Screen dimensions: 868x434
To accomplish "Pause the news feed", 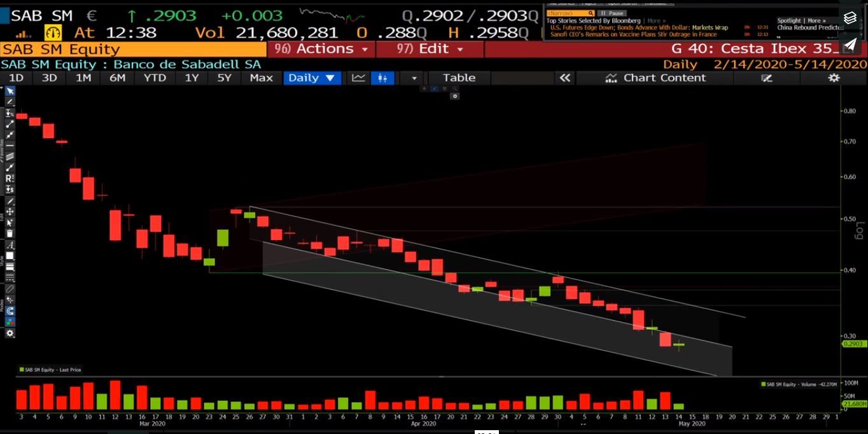I will pos(612,13).
